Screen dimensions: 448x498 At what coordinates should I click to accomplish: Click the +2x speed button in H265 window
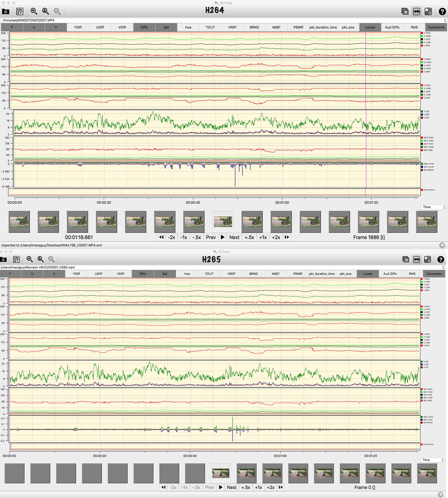coord(271,487)
